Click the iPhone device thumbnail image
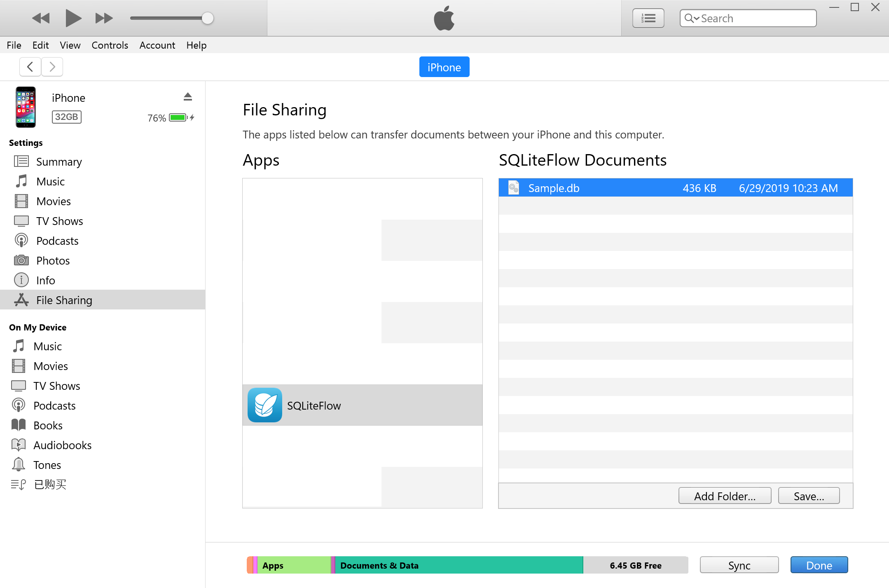This screenshot has height=588, width=889. click(26, 107)
